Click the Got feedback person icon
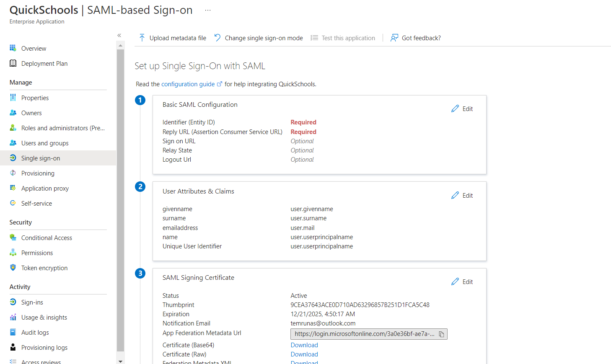 [394, 38]
